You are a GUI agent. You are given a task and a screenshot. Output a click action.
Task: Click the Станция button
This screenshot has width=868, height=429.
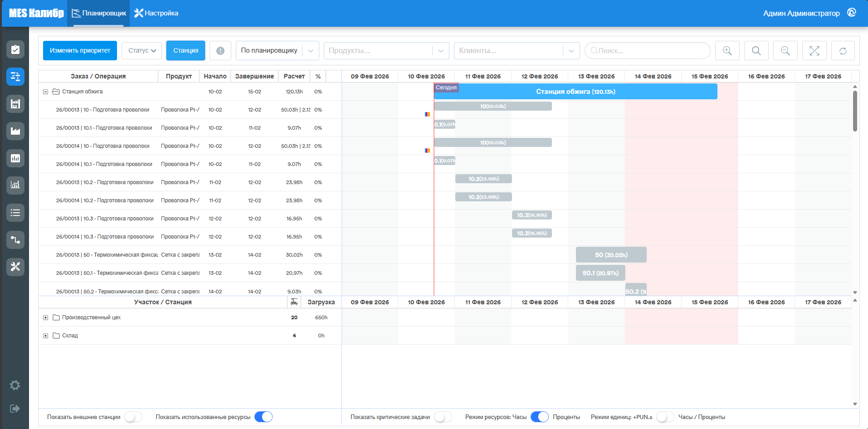point(185,50)
